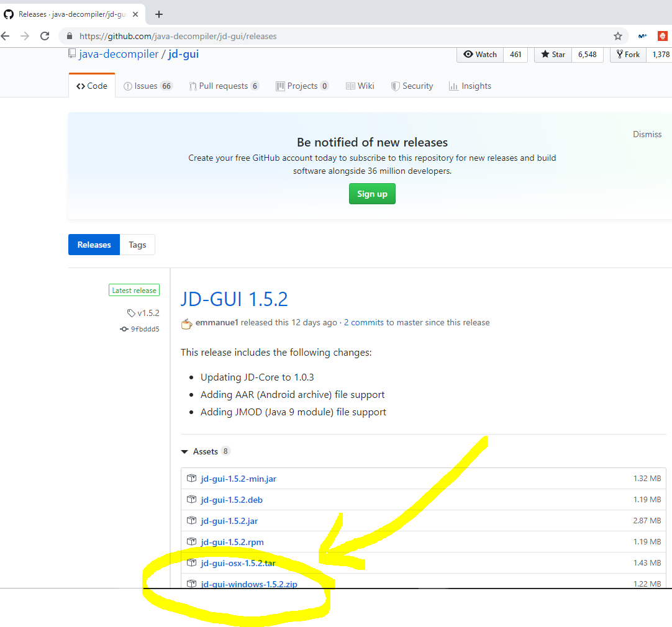Star the jd-gui repository
The height and width of the screenshot is (627, 672).
tap(553, 55)
